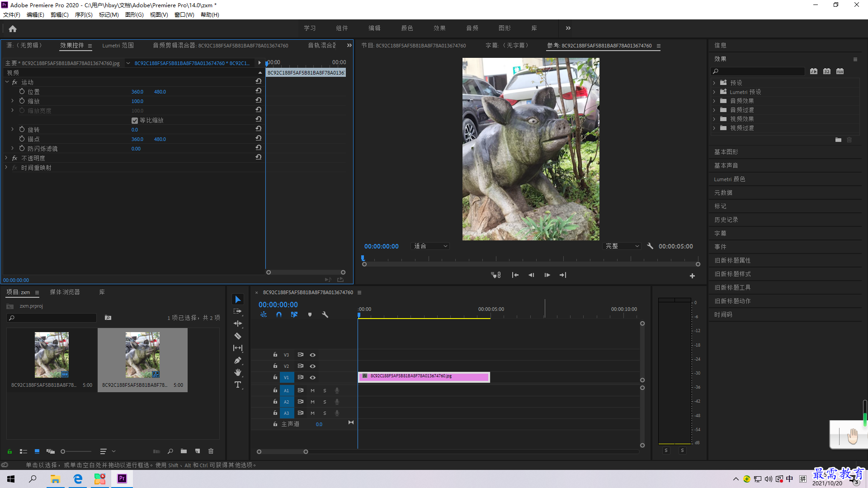Toggle the uniform scale checkbox
The image size is (868, 488).
[135, 120]
